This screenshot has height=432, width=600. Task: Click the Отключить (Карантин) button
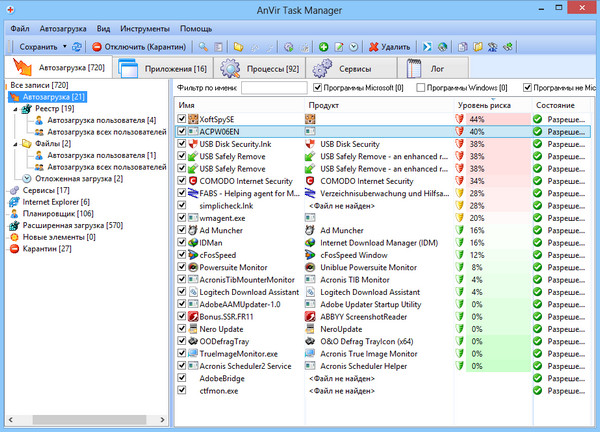click(139, 46)
